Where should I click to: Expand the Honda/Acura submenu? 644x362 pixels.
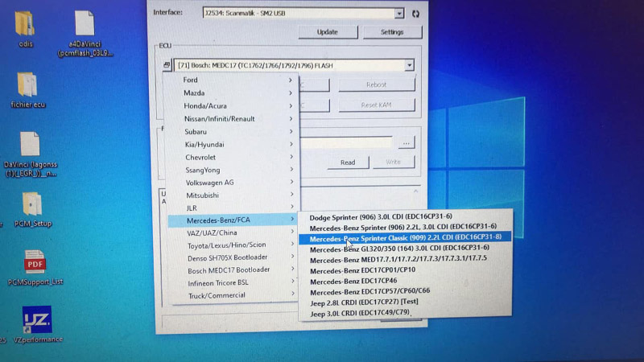coord(232,106)
